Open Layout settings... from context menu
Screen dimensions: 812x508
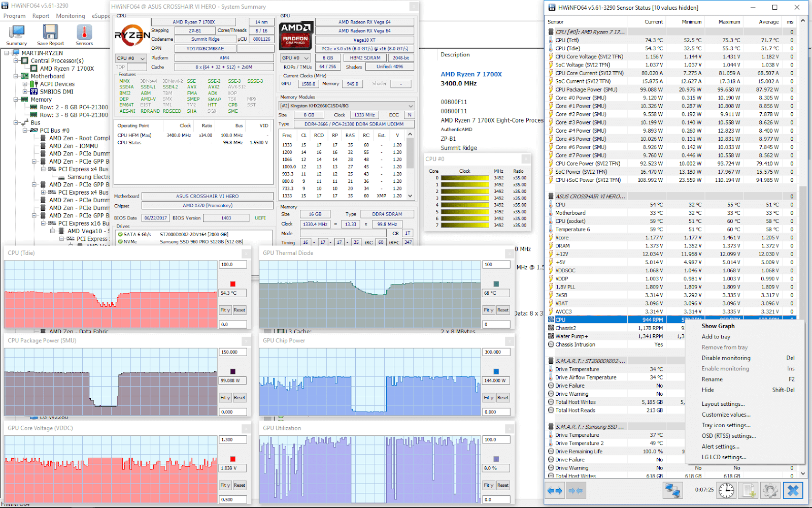(x=723, y=404)
